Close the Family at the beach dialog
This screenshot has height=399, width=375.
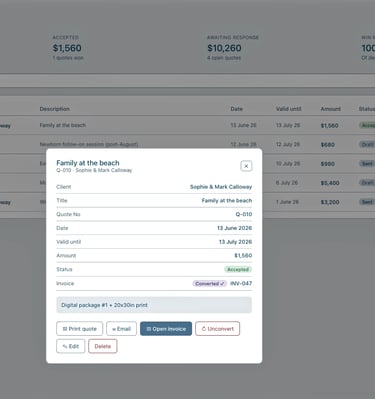click(246, 166)
